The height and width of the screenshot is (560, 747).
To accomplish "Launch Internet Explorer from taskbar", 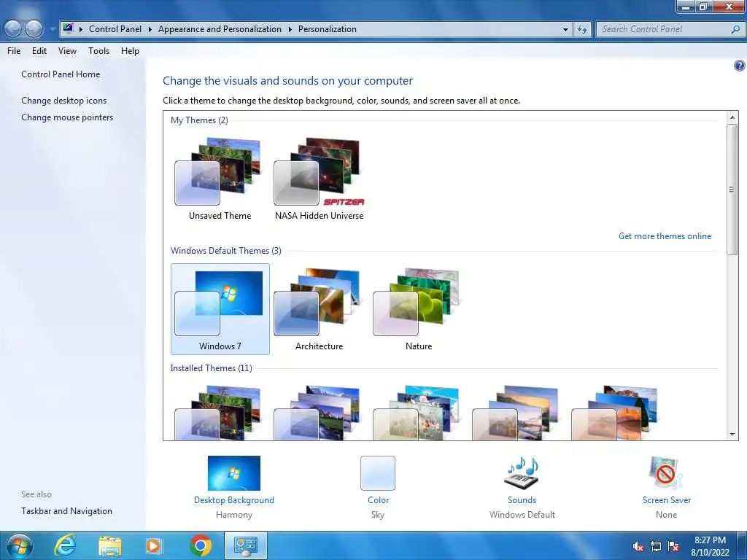I will [x=65, y=545].
